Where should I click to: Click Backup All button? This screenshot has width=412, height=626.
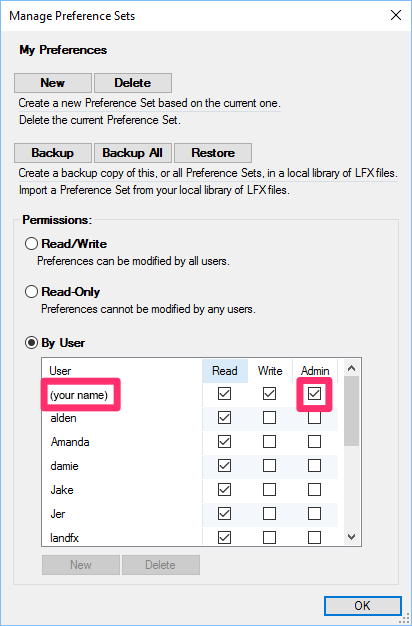133,153
